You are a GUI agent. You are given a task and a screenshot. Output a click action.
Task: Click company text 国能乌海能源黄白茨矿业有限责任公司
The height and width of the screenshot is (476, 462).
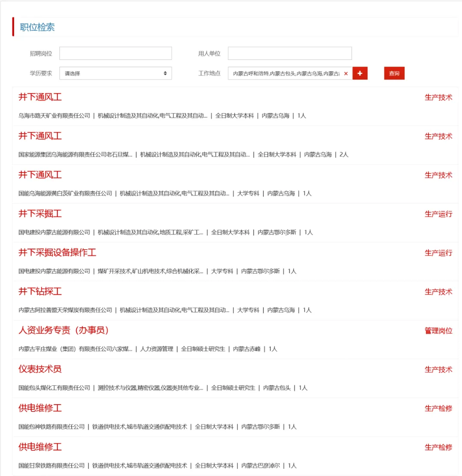[x=65, y=193]
